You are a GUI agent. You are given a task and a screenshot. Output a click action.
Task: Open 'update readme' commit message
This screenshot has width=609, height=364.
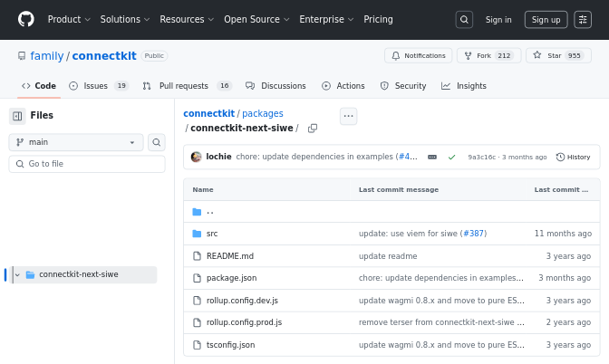point(388,256)
